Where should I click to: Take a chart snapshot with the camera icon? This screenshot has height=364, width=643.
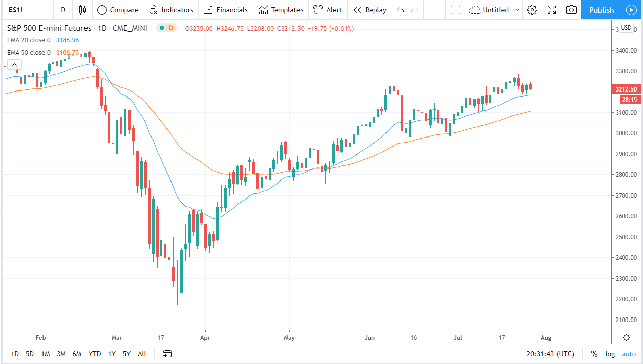[571, 10]
